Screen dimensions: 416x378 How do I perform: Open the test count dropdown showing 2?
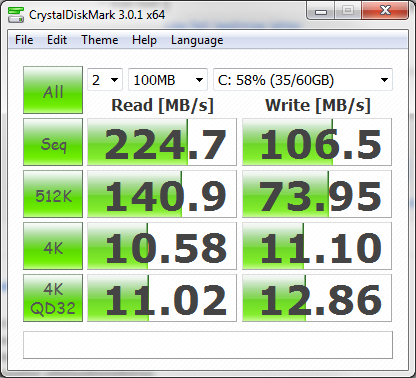coord(105,80)
